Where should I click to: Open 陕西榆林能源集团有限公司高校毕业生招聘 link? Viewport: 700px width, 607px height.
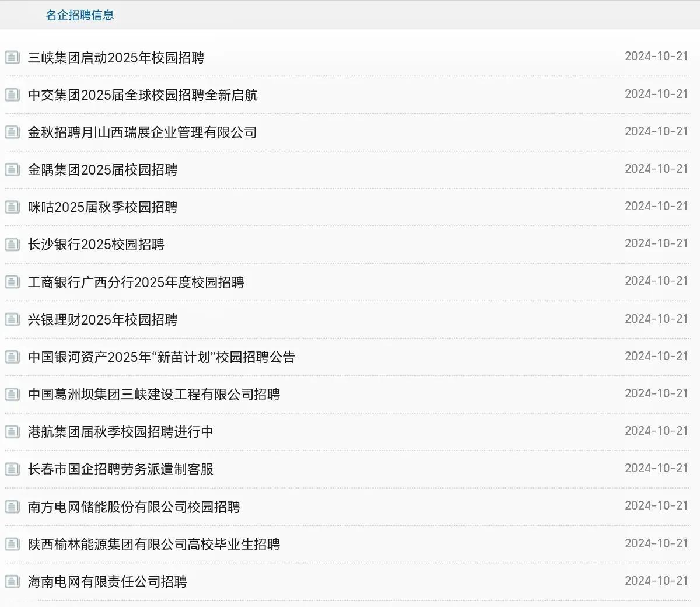[x=154, y=544]
